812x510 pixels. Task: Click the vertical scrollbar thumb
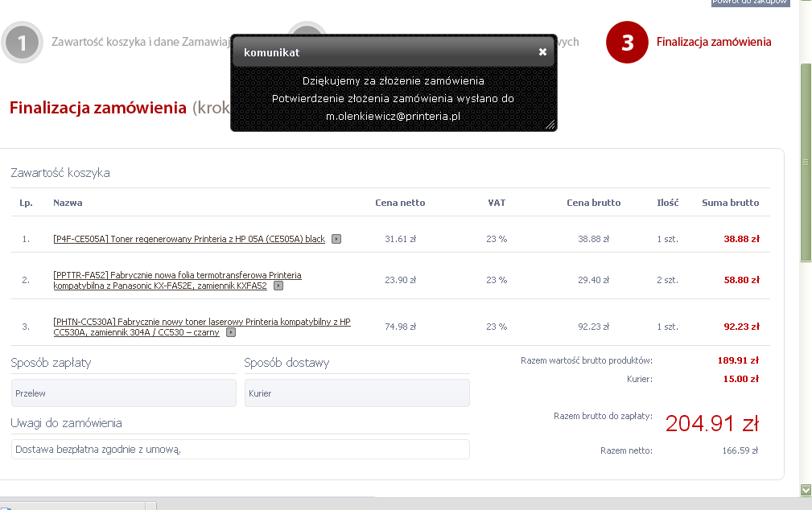point(806,162)
